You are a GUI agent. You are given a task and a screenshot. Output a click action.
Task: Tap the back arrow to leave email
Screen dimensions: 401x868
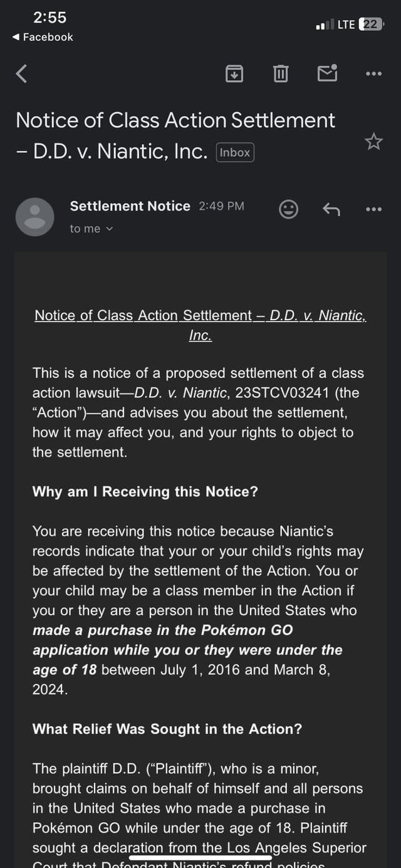tap(22, 74)
